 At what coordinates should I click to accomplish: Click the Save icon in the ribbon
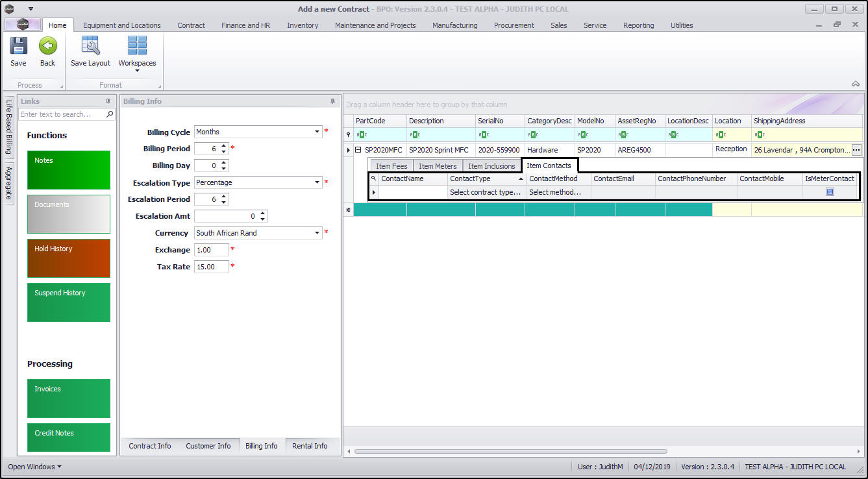(x=18, y=47)
